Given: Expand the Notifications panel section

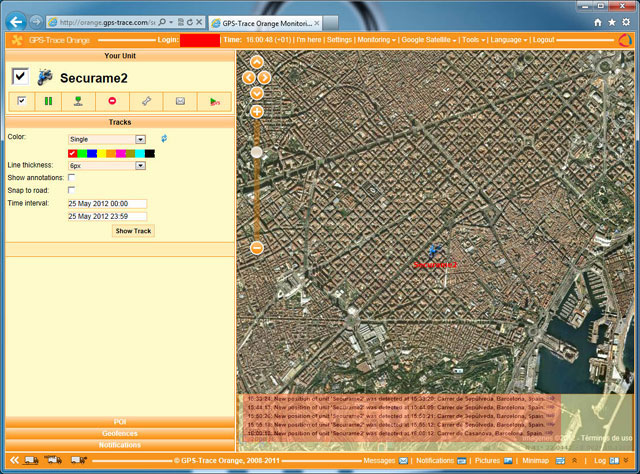Looking at the screenshot, I should pos(120,445).
